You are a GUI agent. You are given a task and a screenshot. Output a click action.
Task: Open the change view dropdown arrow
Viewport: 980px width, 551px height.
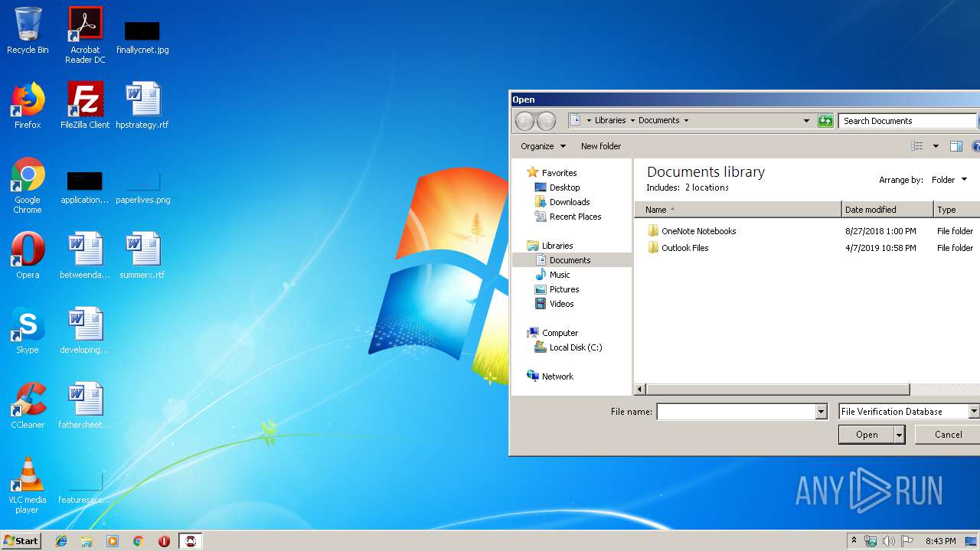tap(936, 146)
